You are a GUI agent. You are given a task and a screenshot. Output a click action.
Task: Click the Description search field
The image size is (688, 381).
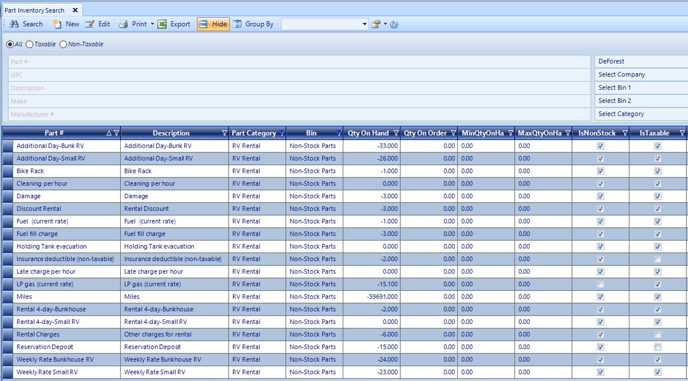(x=299, y=88)
